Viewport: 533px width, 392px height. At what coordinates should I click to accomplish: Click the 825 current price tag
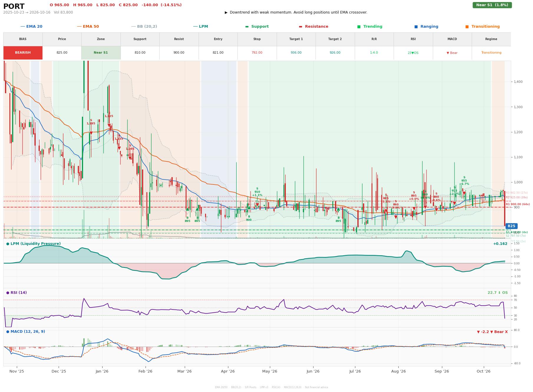point(511,226)
